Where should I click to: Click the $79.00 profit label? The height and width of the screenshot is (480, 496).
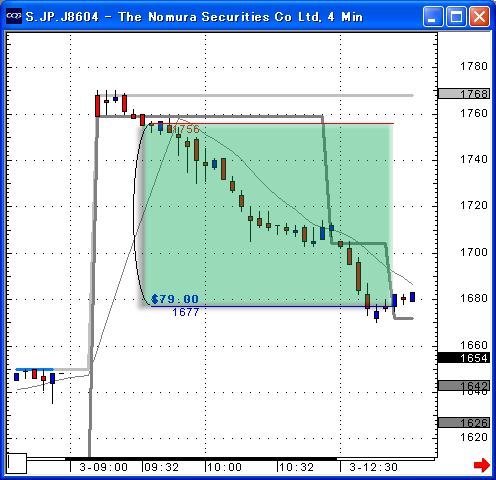[175, 299]
